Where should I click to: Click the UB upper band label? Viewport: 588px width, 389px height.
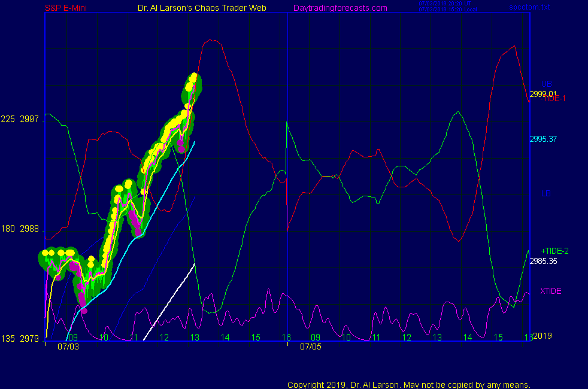[x=546, y=84]
